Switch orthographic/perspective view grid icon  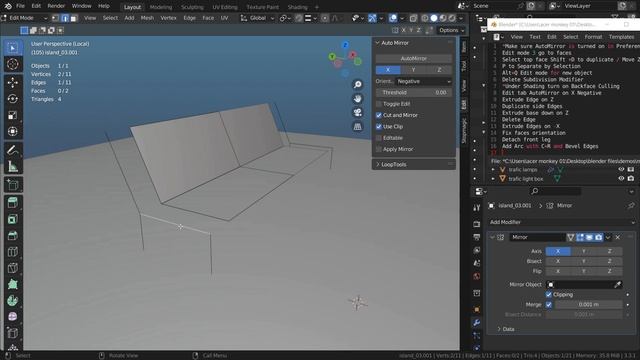(x=358, y=126)
